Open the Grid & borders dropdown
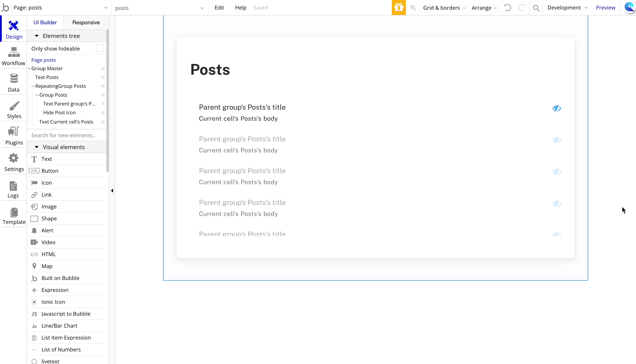This screenshot has height=364, width=636. point(444,8)
